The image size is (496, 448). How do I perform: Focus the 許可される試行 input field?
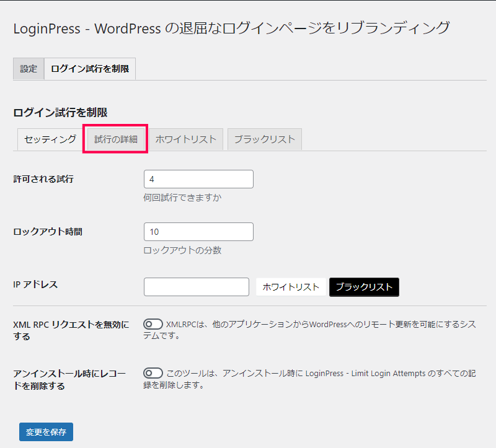pyautogui.click(x=198, y=179)
